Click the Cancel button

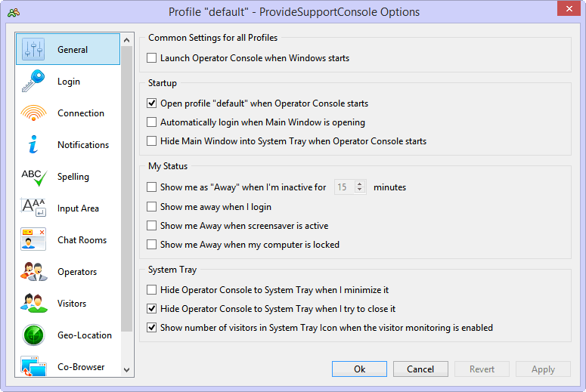pos(420,369)
